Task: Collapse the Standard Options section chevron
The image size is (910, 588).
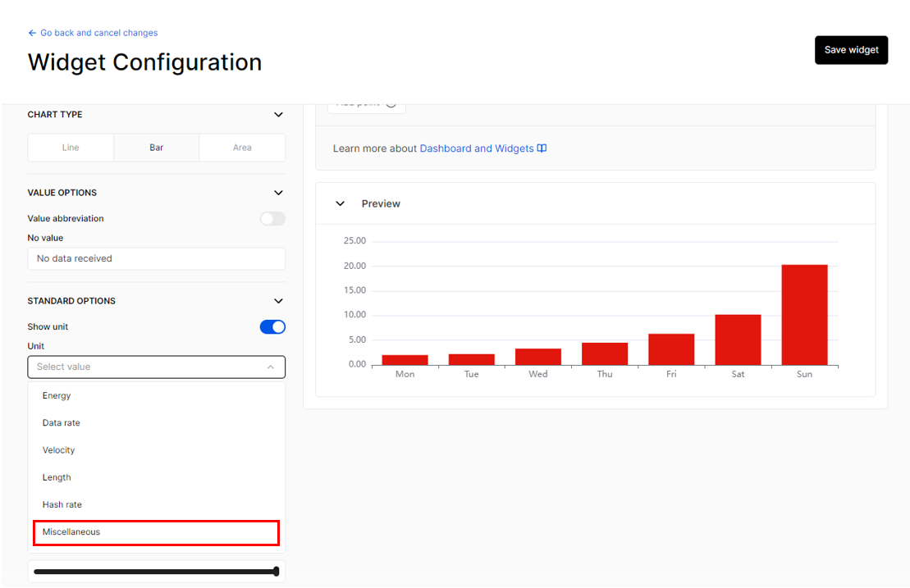Action: pyautogui.click(x=278, y=301)
